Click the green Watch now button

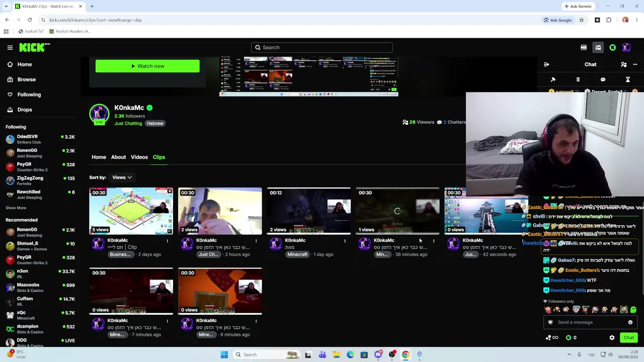(147, 66)
